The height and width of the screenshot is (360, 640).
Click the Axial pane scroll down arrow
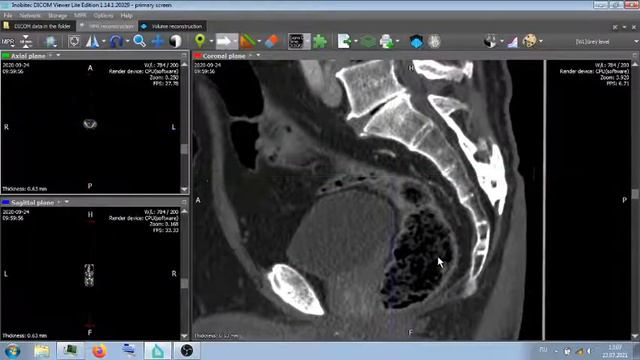point(184,190)
